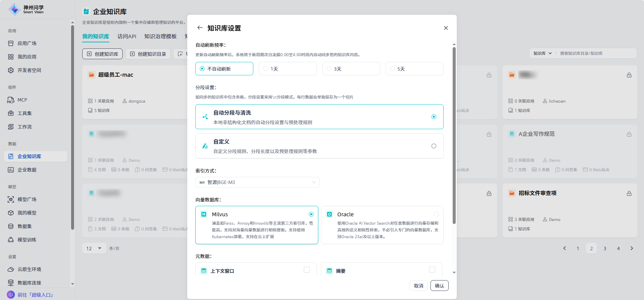Open 工具集 in the sidebar
The width and height of the screenshot is (644, 300).
click(x=24, y=113)
